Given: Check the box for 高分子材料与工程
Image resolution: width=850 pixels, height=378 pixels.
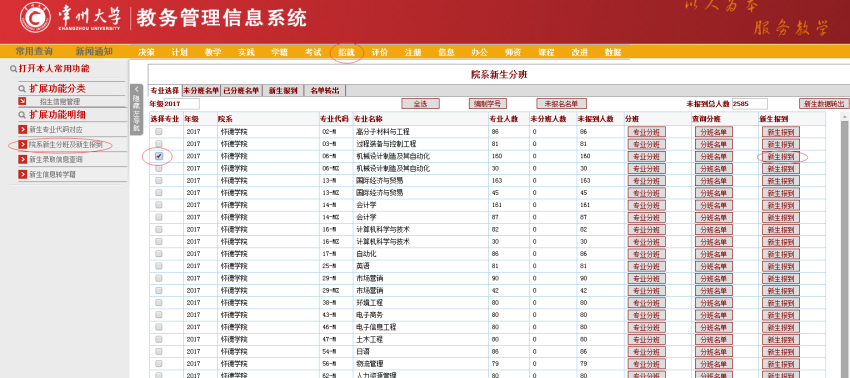Looking at the screenshot, I should tap(158, 132).
